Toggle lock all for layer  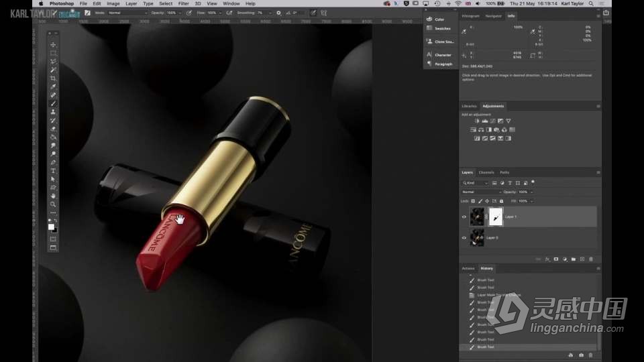[x=502, y=201]
